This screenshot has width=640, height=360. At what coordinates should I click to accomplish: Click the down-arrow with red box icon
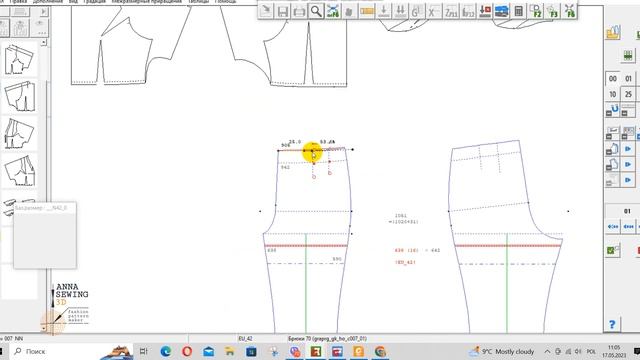pyautogui.click(x=484, y=11)
